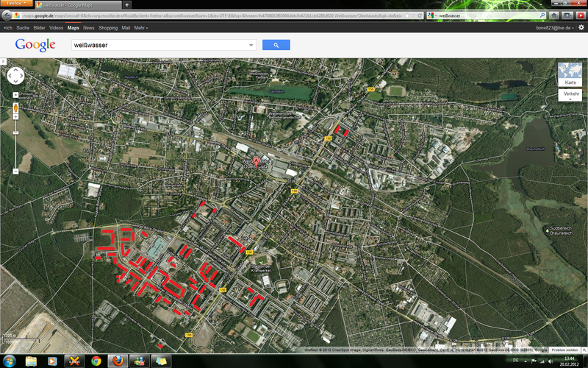Click the Südbereich Braunsteich place label
The height and width of the screenshot is (368, 588).
tap(561, 230)
